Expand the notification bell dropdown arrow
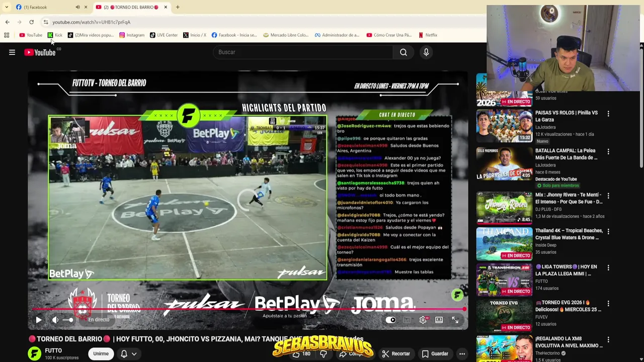 [134, 354]
